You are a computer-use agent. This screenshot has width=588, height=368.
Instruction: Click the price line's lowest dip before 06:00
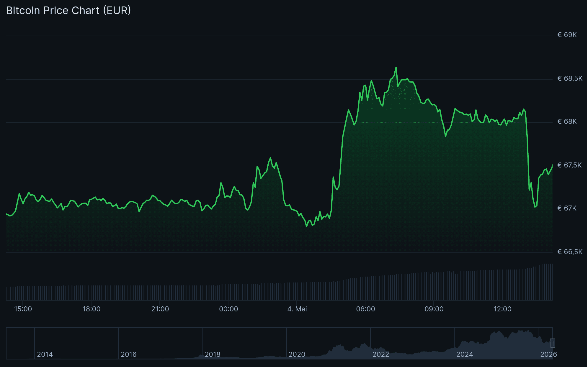[307, 226]
